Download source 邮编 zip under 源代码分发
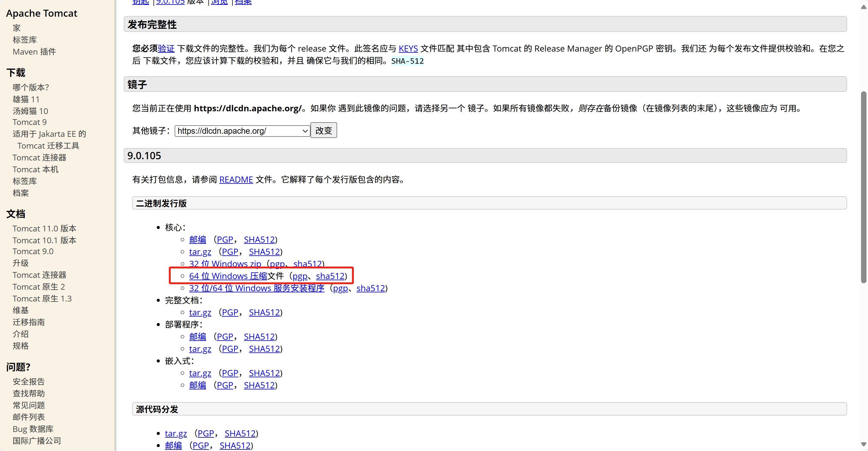 click(x=173, y=445)
